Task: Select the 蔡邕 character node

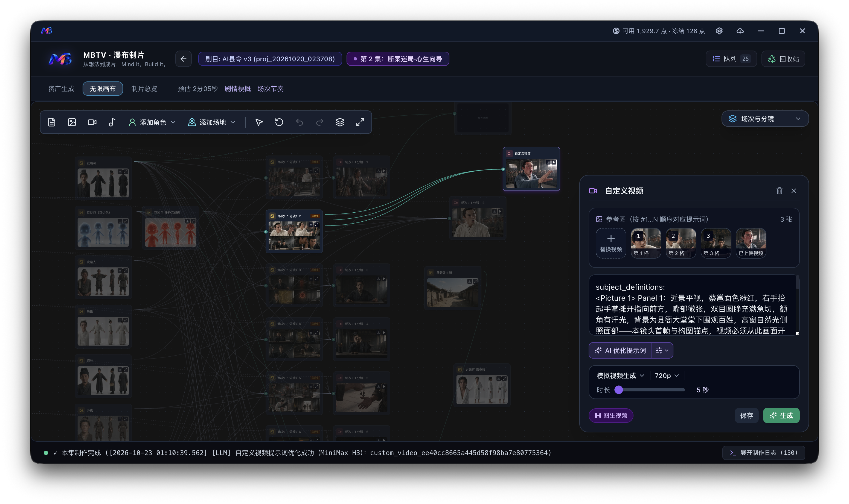Action: [103, 327]
